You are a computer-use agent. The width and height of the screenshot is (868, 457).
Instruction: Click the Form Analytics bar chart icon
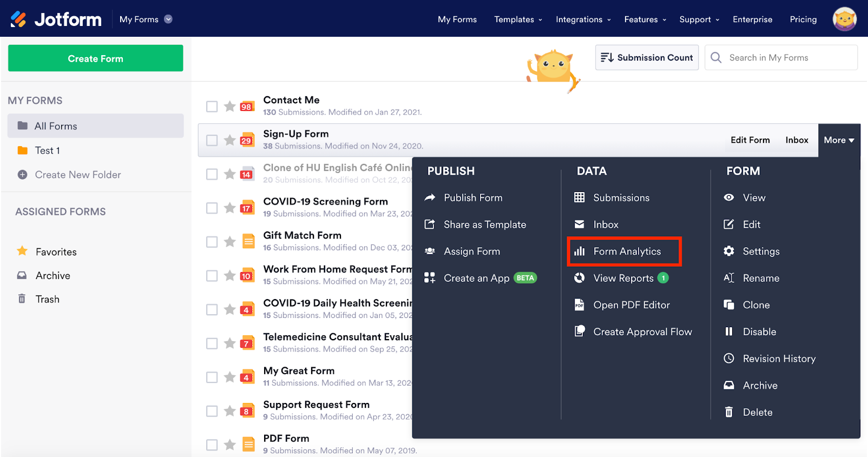580,251
